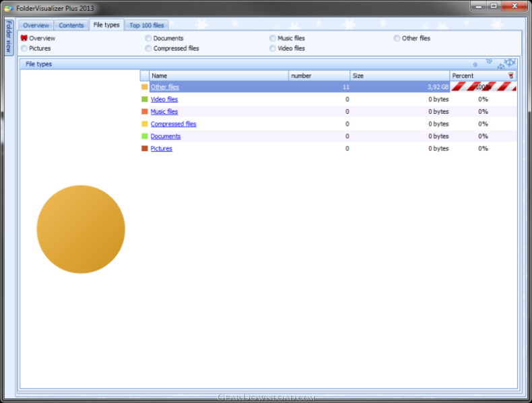
Task: Click the 100% percent bar for Other files
Action: coord(483,87)
